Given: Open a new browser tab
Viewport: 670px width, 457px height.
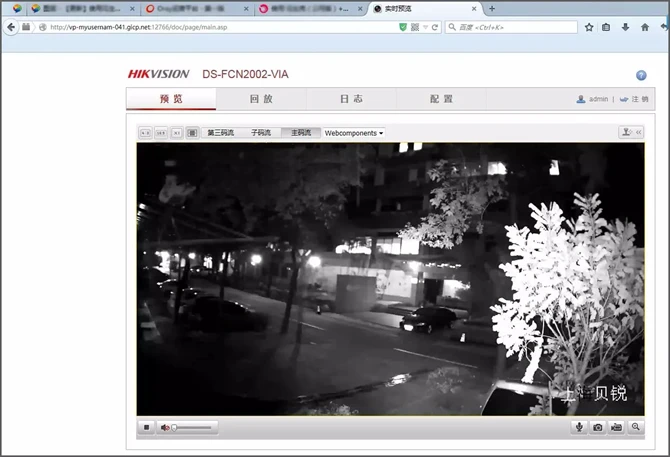Looking at the screenshot, I should click(x=492, y=9).
